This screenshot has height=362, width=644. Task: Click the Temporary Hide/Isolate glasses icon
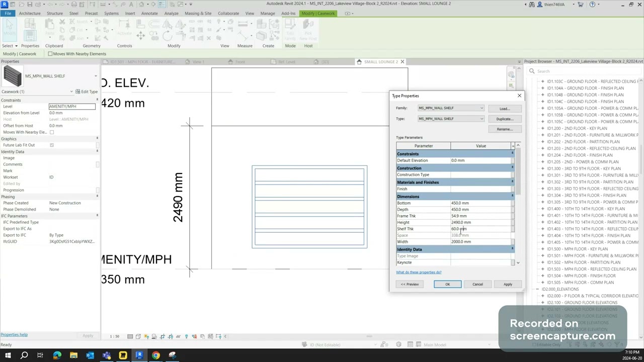pos(178,336)
